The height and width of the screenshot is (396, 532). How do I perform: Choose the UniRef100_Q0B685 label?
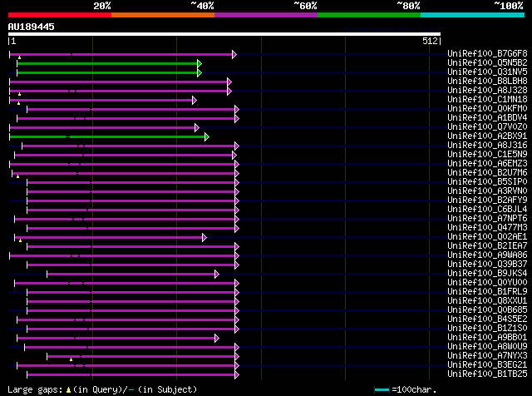pyautogui.click(x=487, y=310)
